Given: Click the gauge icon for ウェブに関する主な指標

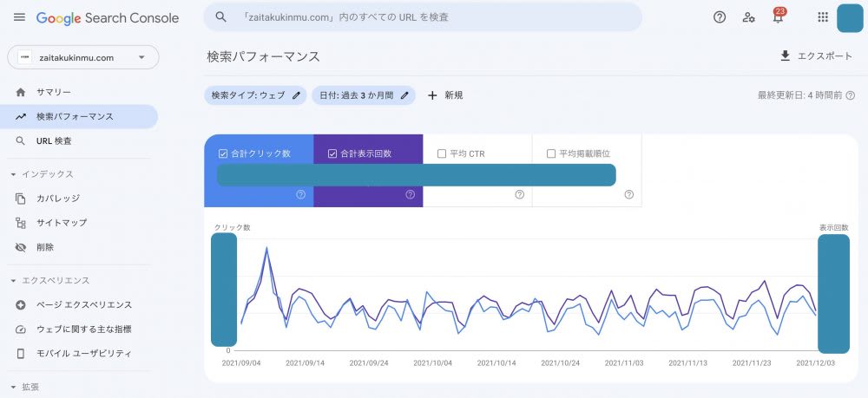Looking at the screenshot, I should pyautogui.click(x=21, y=329).
